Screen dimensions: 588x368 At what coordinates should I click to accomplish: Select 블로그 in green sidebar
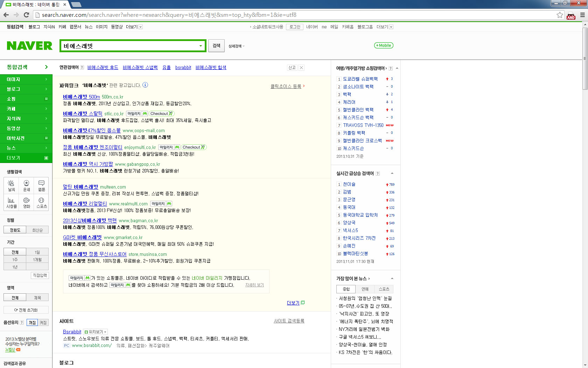click(x=26, y=89)
